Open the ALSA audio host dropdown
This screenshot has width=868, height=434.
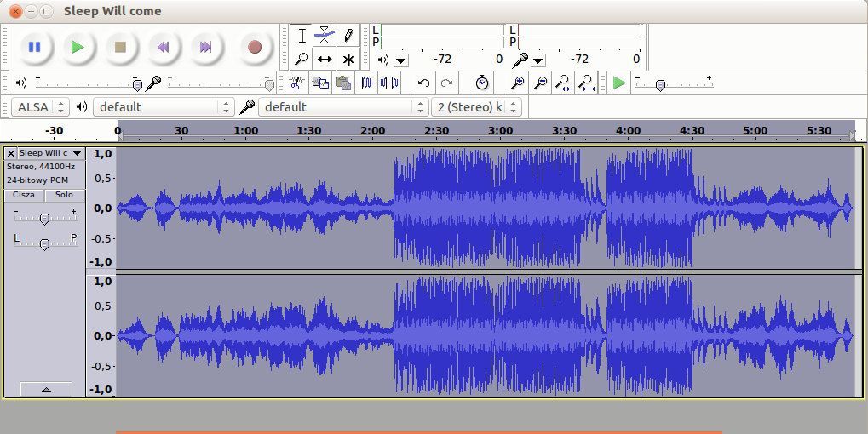click(x=40, y=106)
